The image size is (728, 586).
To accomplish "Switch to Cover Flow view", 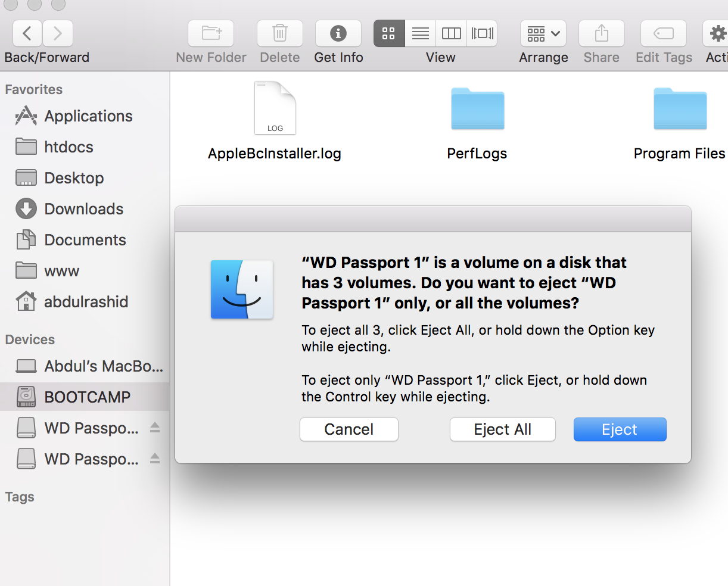I will coord(482,33).
